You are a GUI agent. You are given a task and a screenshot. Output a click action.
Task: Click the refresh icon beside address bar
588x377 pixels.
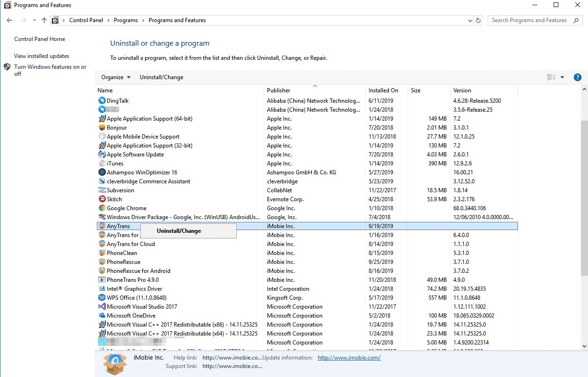[x=478, y=20]
